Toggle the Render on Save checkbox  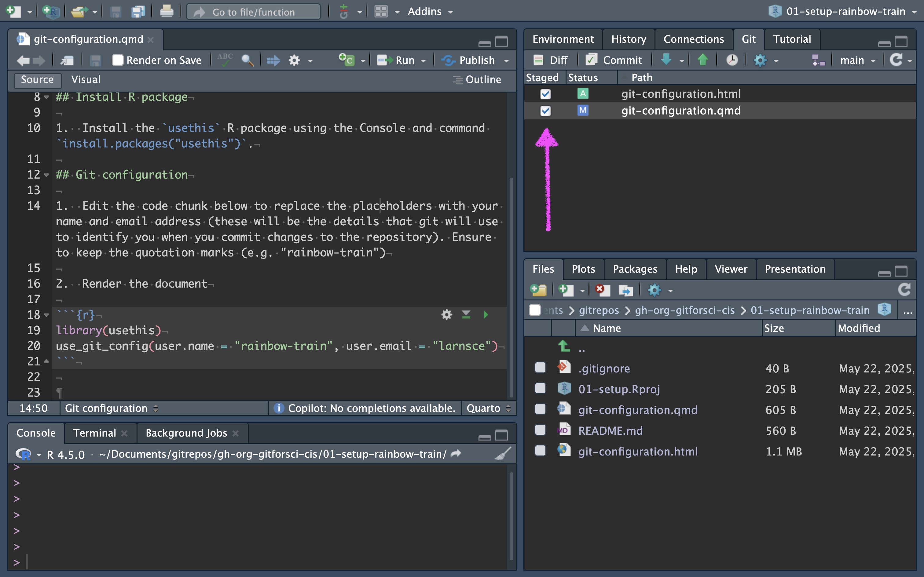click(118, 60)
